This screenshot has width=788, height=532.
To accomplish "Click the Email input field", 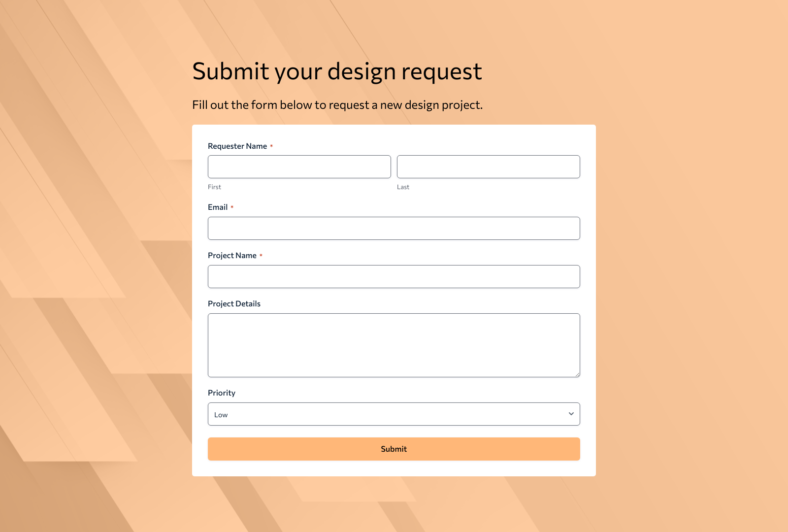I will coord(394,228).
